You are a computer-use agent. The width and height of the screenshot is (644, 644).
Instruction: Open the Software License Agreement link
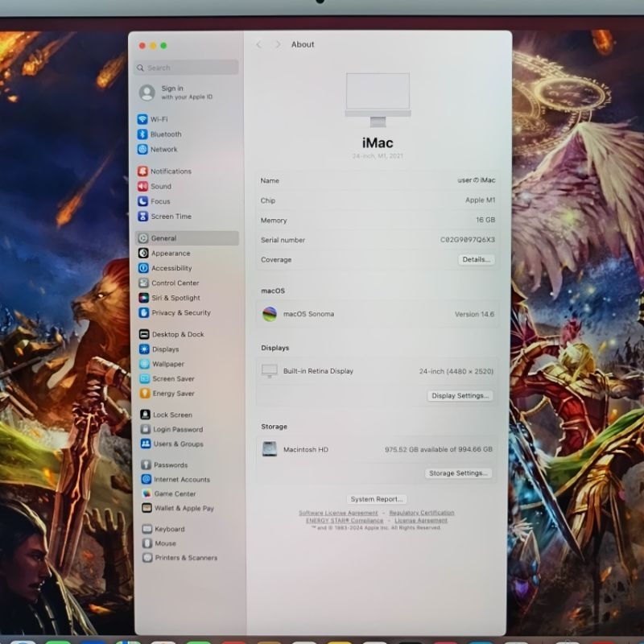click(x=338, y=513)
